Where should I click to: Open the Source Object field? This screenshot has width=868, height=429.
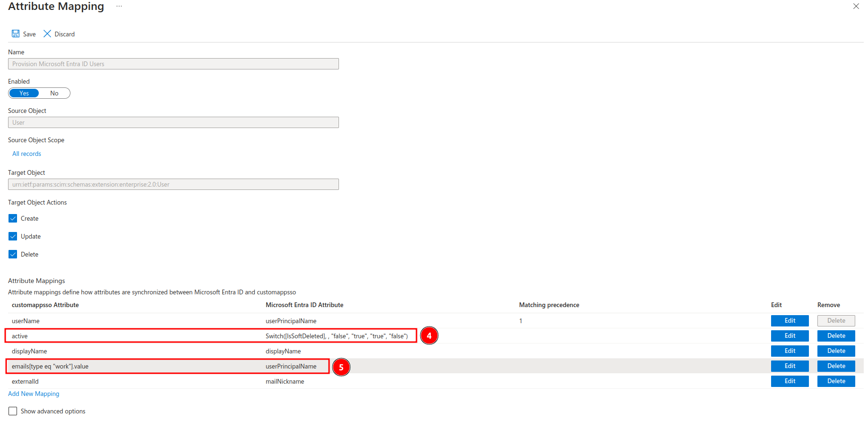[173, 122]
